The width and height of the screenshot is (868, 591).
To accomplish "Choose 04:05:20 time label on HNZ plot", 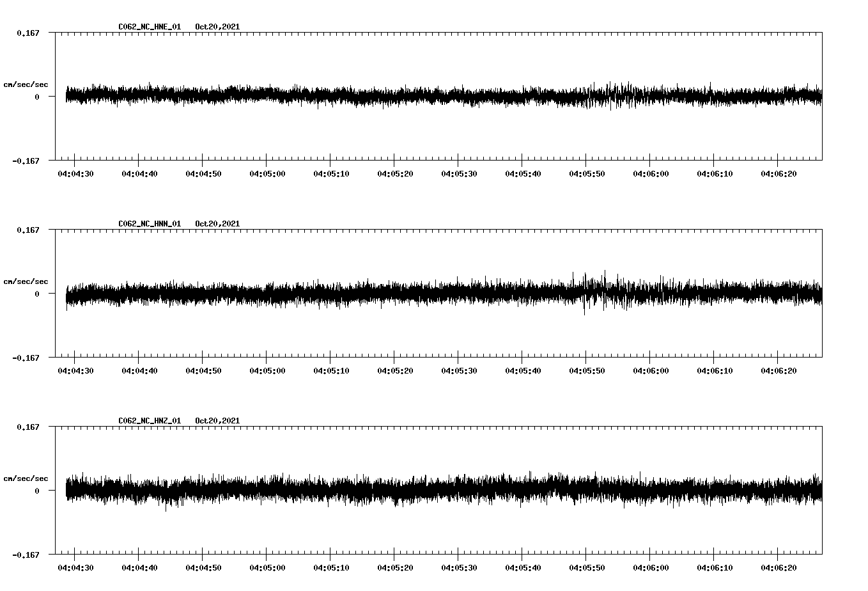I will coord(395,567).
